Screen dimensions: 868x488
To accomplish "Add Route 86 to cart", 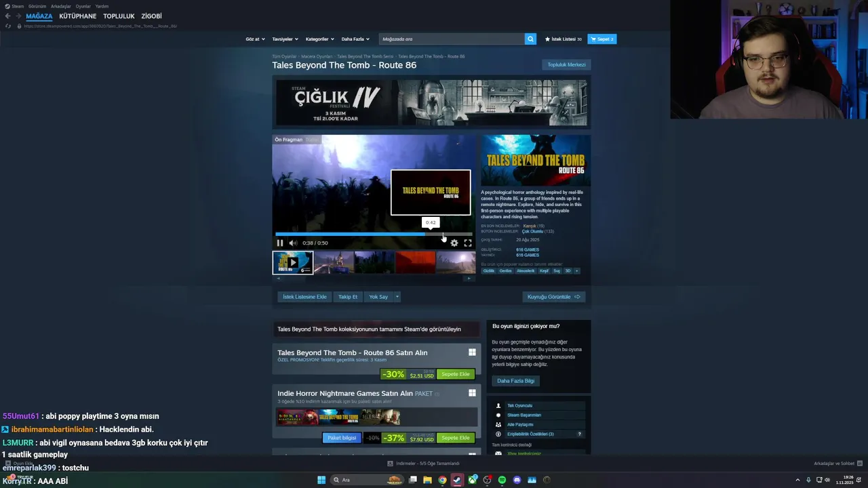I will tap(456, 374).
